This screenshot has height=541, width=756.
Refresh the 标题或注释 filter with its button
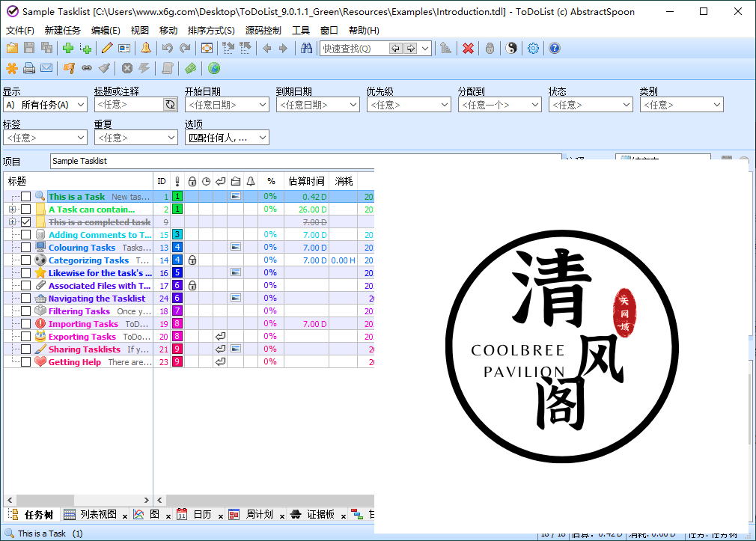[x=170, y=105]
